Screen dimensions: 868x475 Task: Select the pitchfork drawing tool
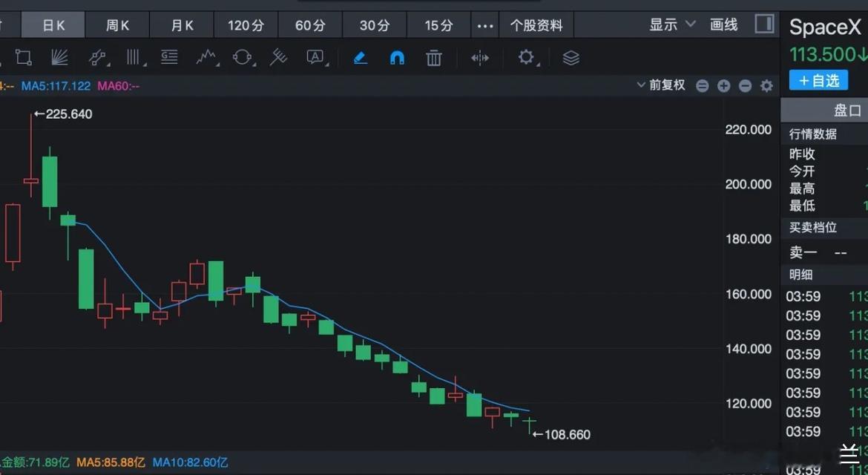tap(278, 58)
